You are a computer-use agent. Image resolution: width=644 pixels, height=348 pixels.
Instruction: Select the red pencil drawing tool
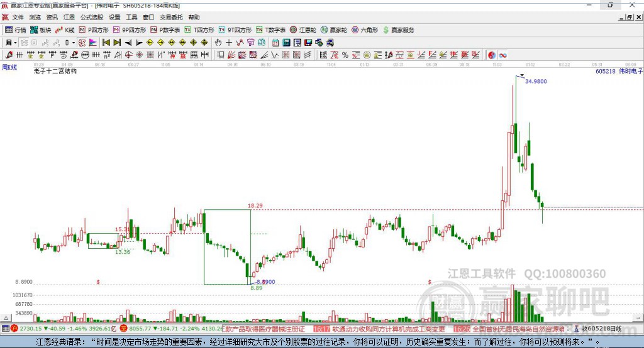click(9, 55)
